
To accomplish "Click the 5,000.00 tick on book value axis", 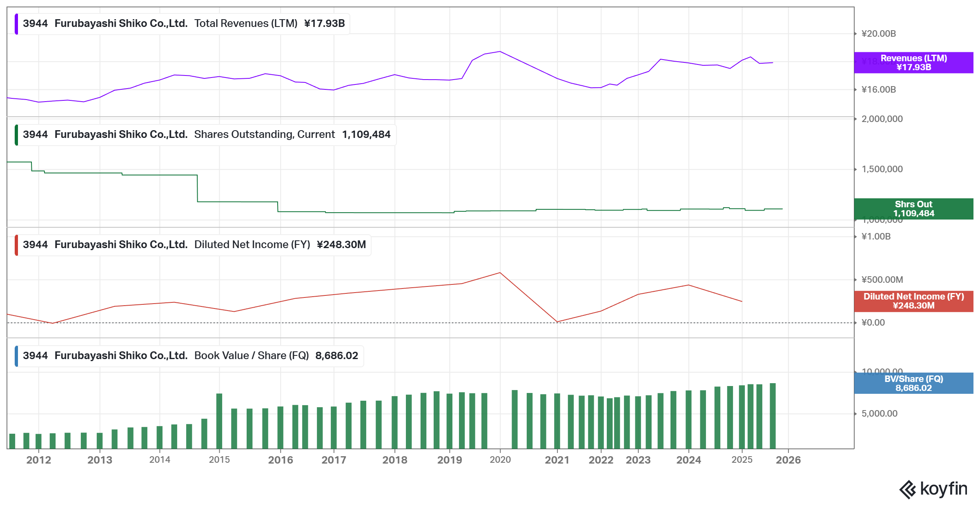I will 879,414.
